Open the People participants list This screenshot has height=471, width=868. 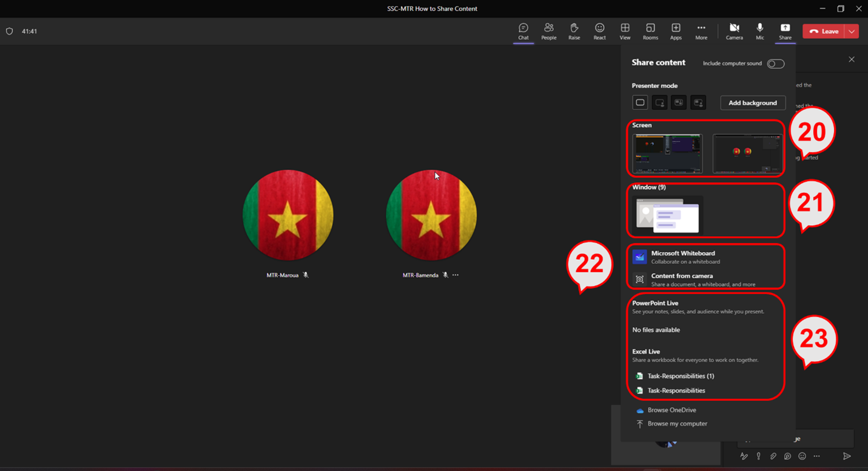pos(548,31)
